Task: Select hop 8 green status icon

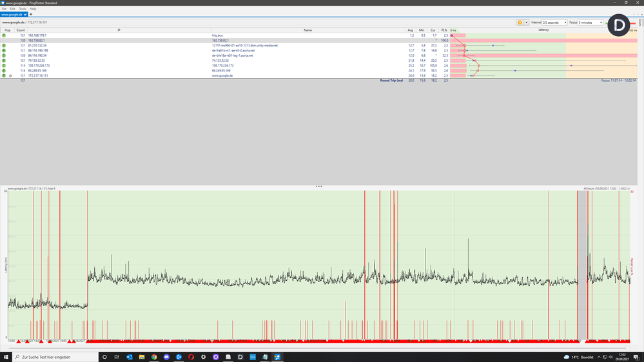Action: [4, 71]
